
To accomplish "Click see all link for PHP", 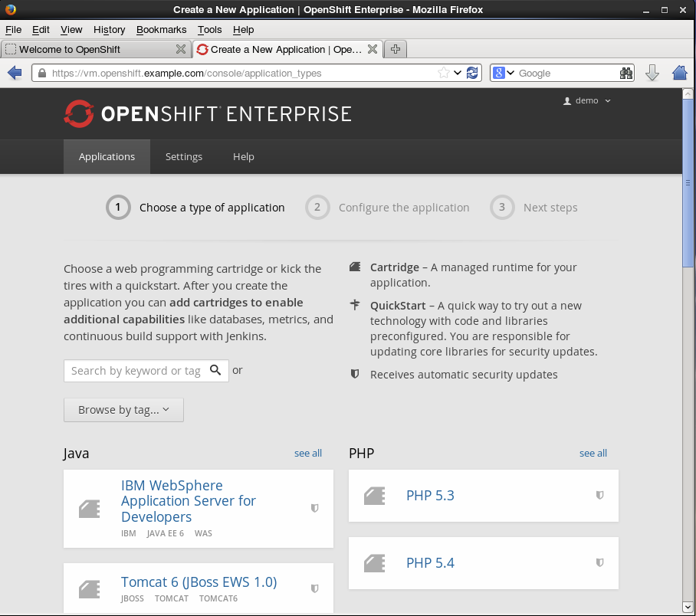I will (593, 453).
